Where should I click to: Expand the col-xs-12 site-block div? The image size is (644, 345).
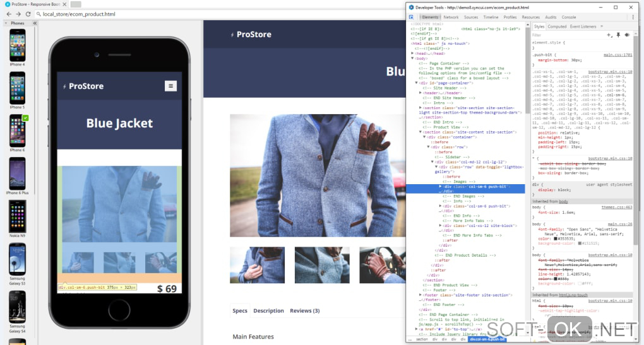tap(440, 226)
